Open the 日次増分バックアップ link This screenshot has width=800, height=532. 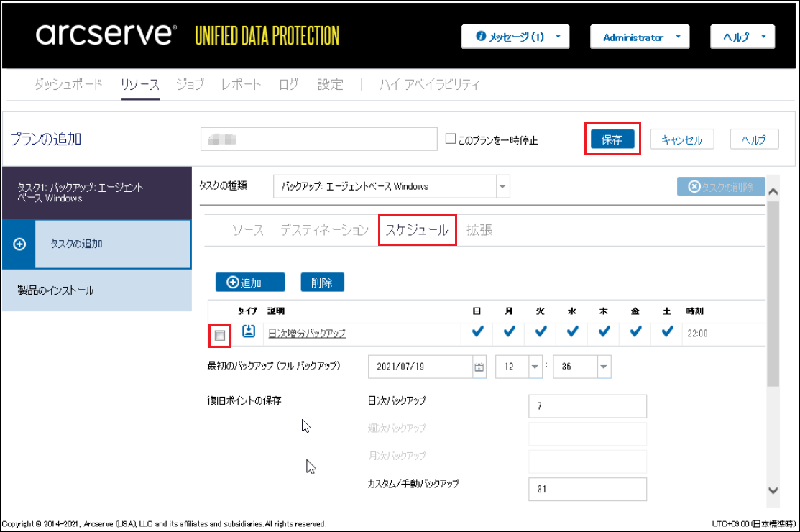307,333
